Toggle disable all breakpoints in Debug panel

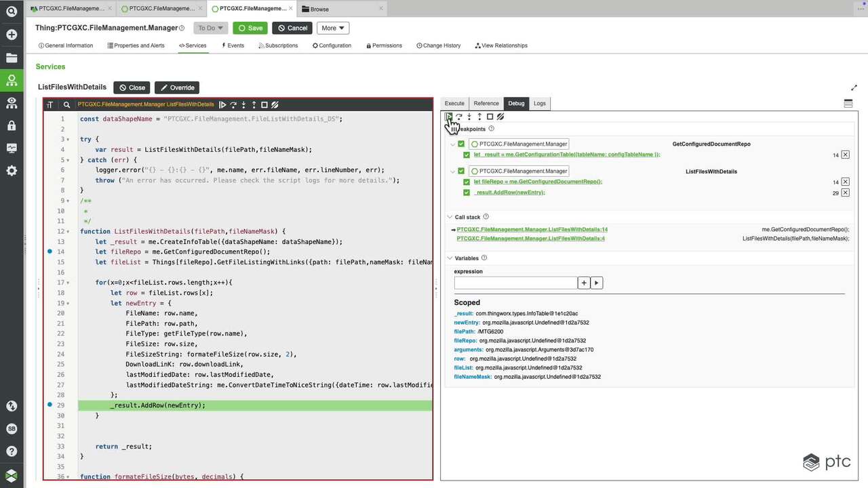point(500,117)
